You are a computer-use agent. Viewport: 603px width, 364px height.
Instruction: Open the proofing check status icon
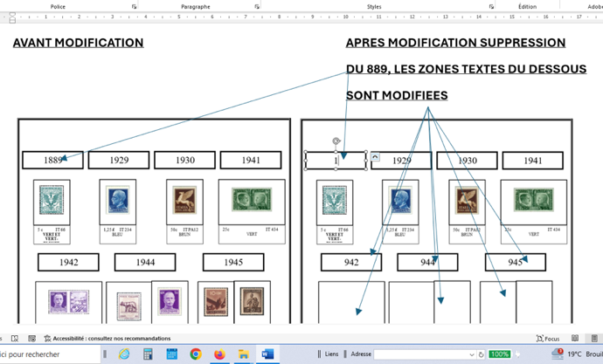point(15,339)
